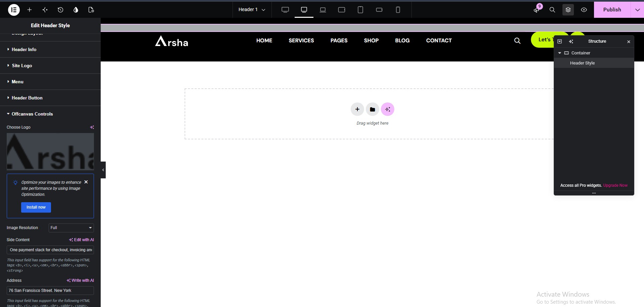This screenshot has height=307, width=644.
Task: Click the Publish button
Action: [x=612, y=10]
